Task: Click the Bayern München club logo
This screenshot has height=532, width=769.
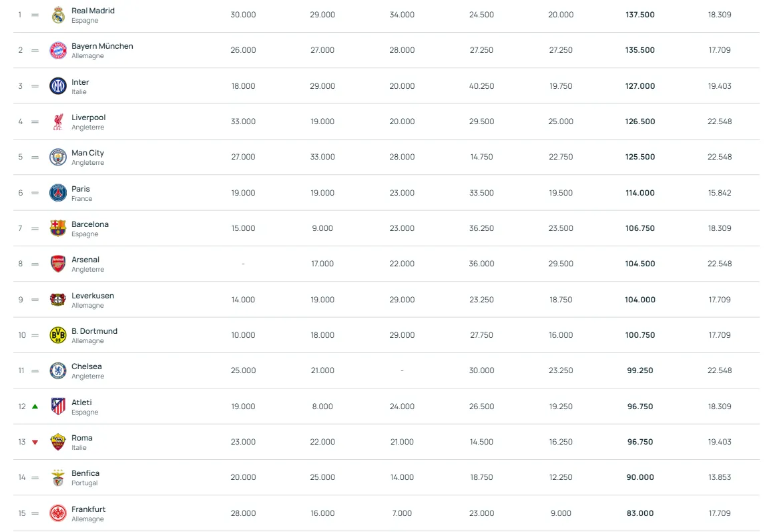Action: (58, 50)
